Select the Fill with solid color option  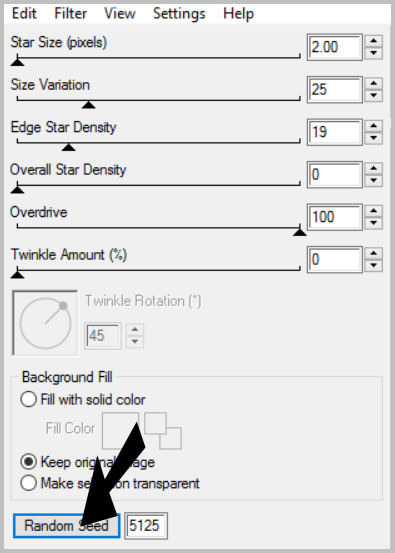tap(83, 400)
